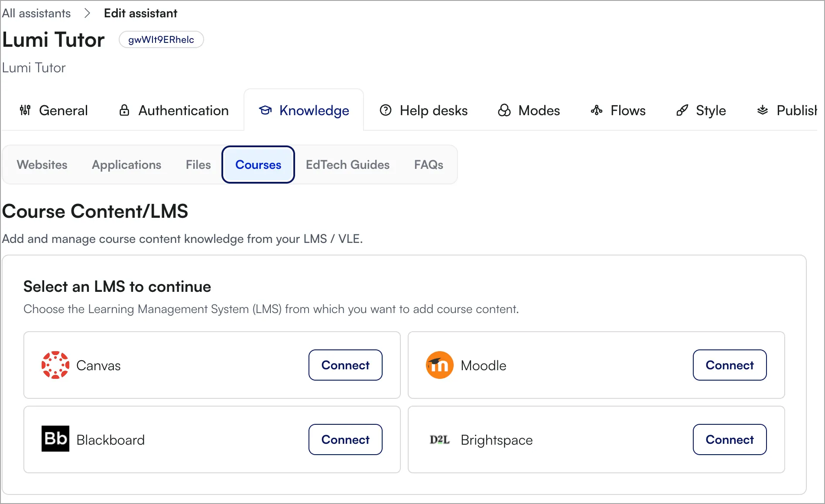This screenshot has width=825, height=504.
Task: Click the Style paintbrush icon
Action: [682, 110]
